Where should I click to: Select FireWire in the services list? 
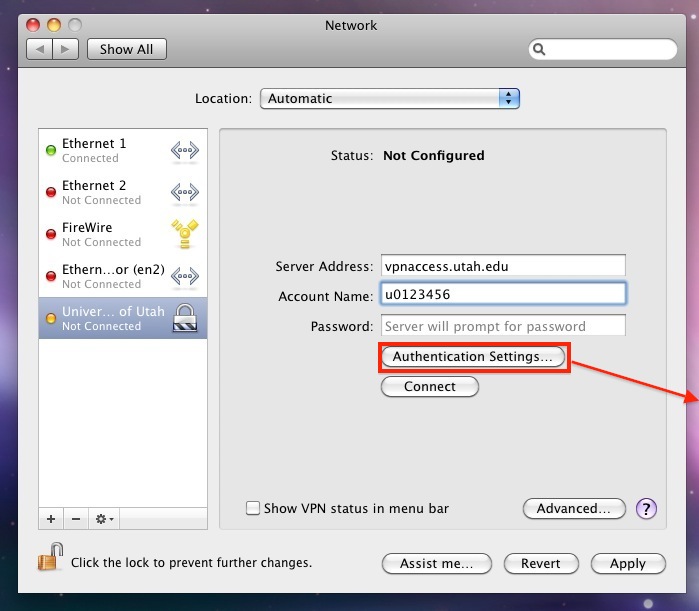tap(123, 234)
